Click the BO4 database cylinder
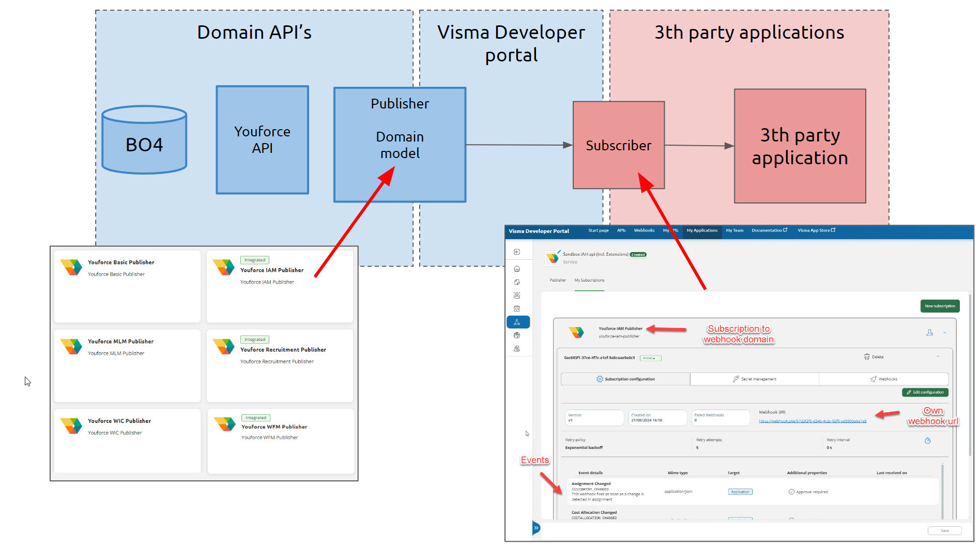Screen dimensions: 980x547 (x=144, y=140)
